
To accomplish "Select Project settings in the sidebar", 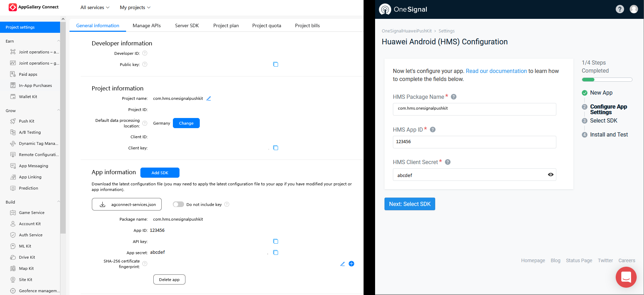I will pos(30,27).
